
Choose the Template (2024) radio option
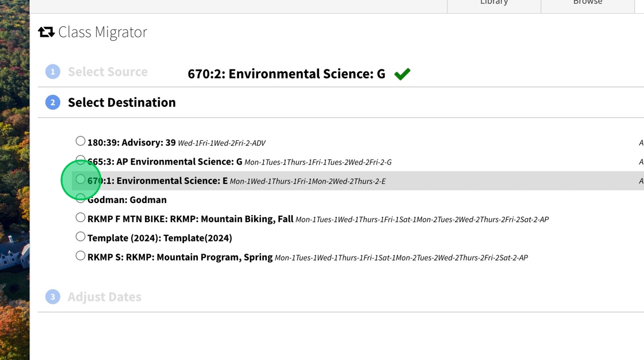click(x=80, y=236)
